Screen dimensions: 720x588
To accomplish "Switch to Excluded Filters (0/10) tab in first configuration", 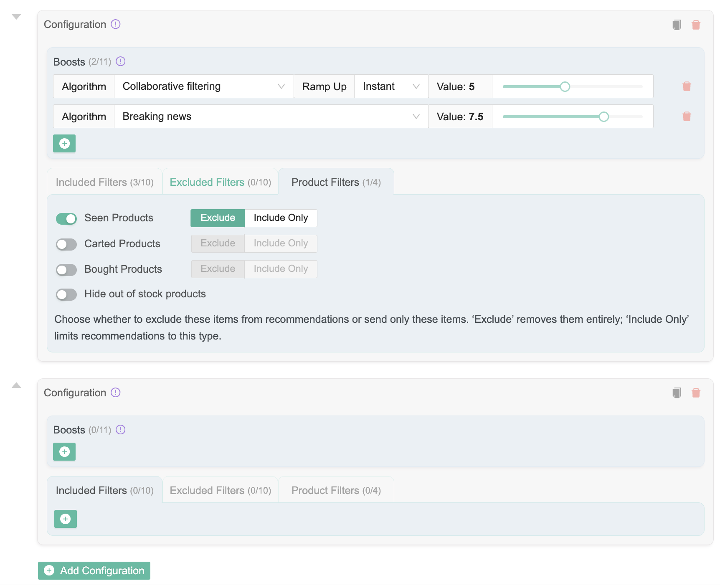I will click(x=220, y=182).
